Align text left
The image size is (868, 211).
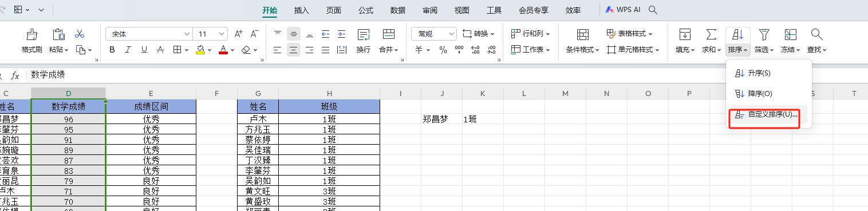pos(278,50)
